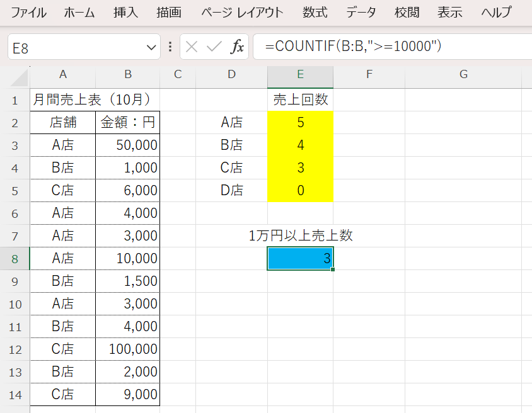The image size is (532, 413).
Task: Switch to the データ tab
Action: pyautogui.click(x=362, y=13)
